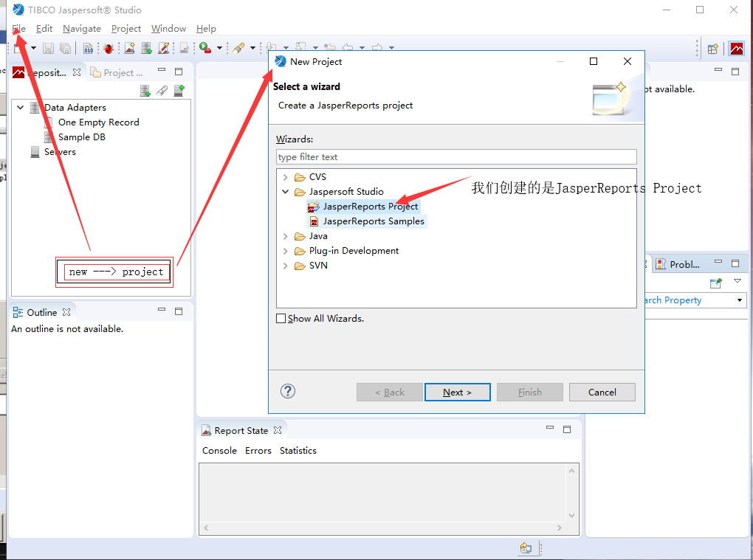Switch to the Project Explorer tab

117,72
